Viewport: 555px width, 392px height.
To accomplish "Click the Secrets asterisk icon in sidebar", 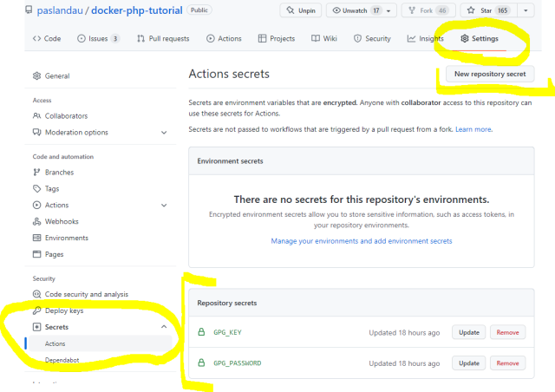I will point(36,327).
